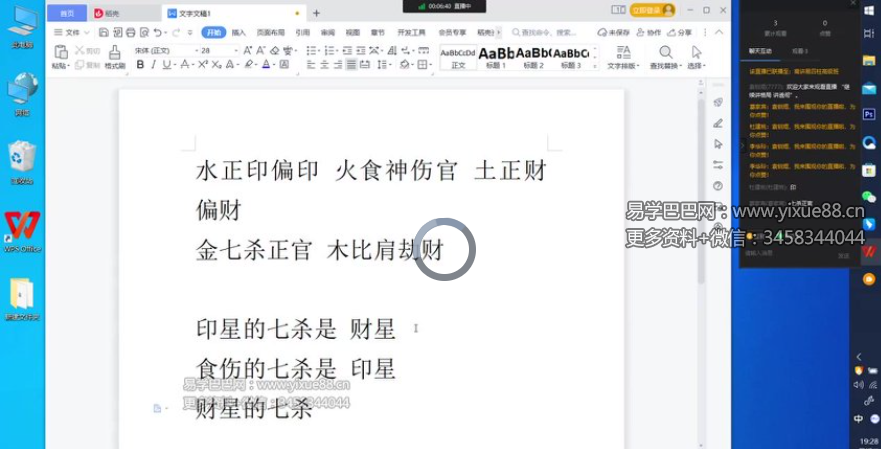
Task: Apply the 标题 1 style
Action: click(x=496, y=58)
